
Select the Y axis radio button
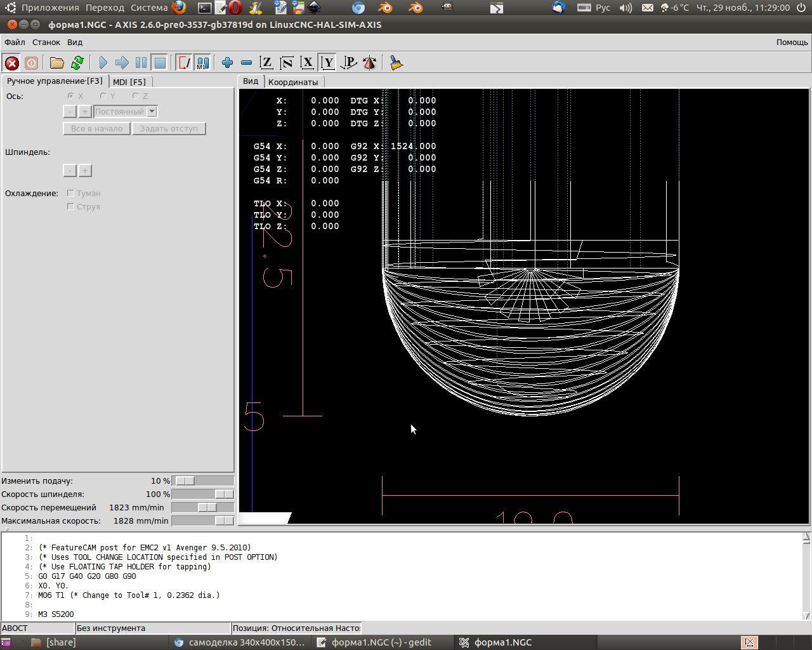[x=103, y=96]
